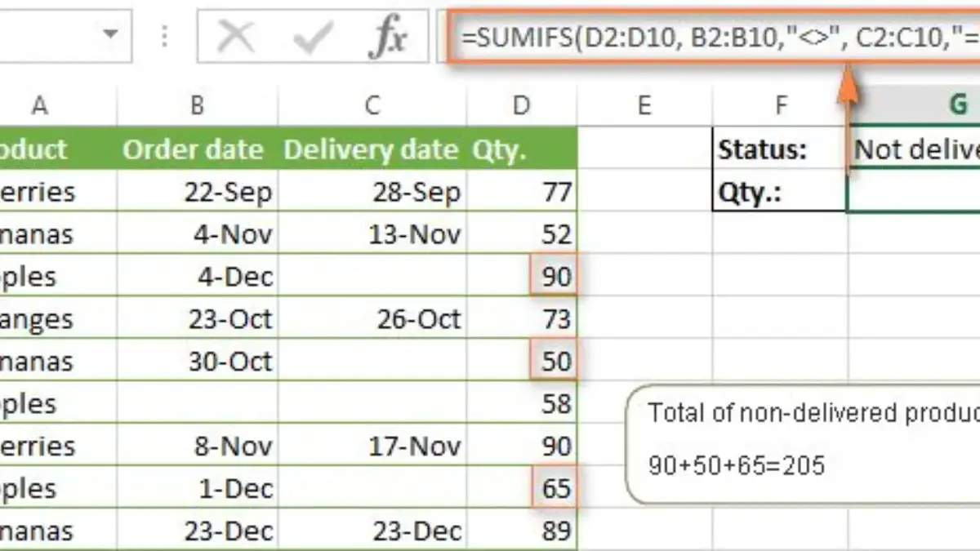Open Insert Function fx icon

[x=388, y=37]
